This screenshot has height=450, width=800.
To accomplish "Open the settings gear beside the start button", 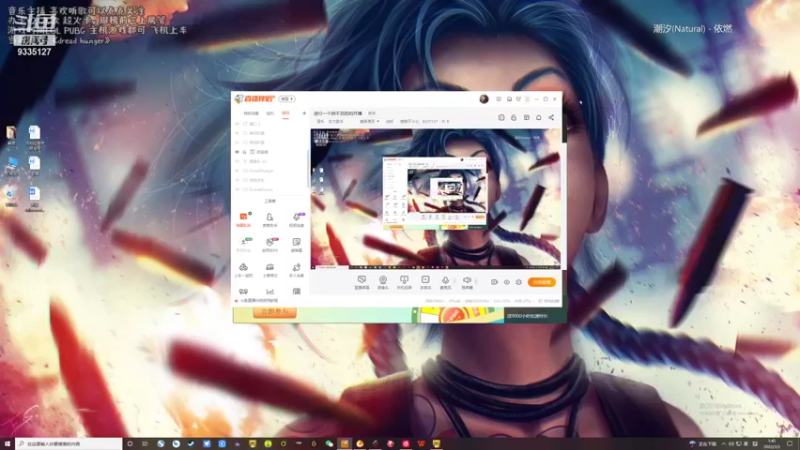I will (519, 282).
